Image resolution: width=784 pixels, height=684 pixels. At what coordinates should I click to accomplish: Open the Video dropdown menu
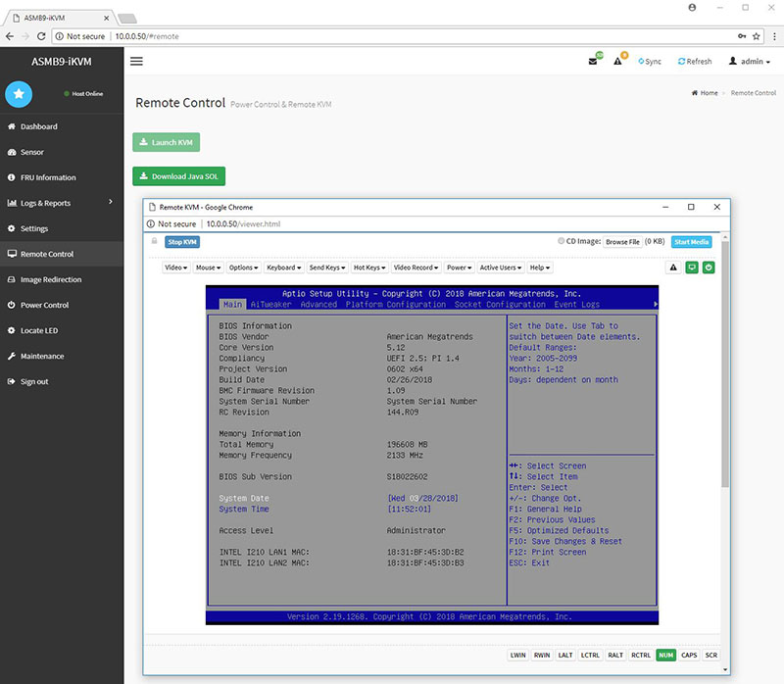coord(176,268)
